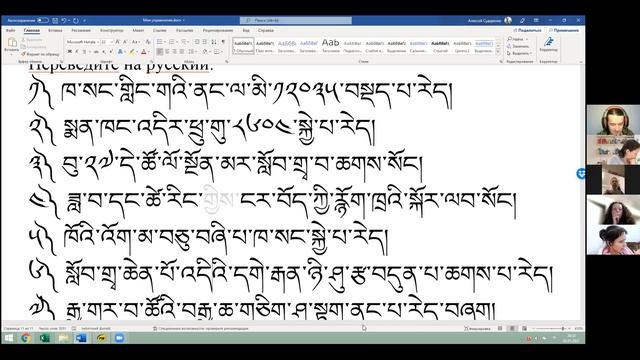Open Excel from the taskbar

44,338
